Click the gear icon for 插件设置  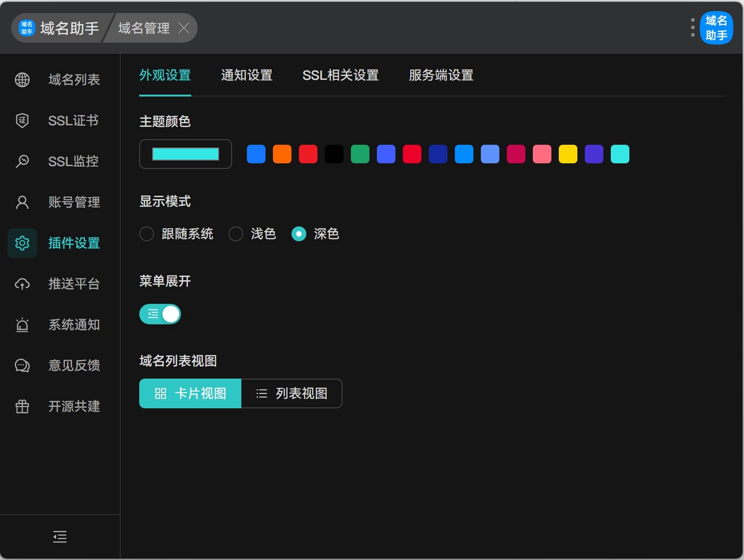coord(22,243)
